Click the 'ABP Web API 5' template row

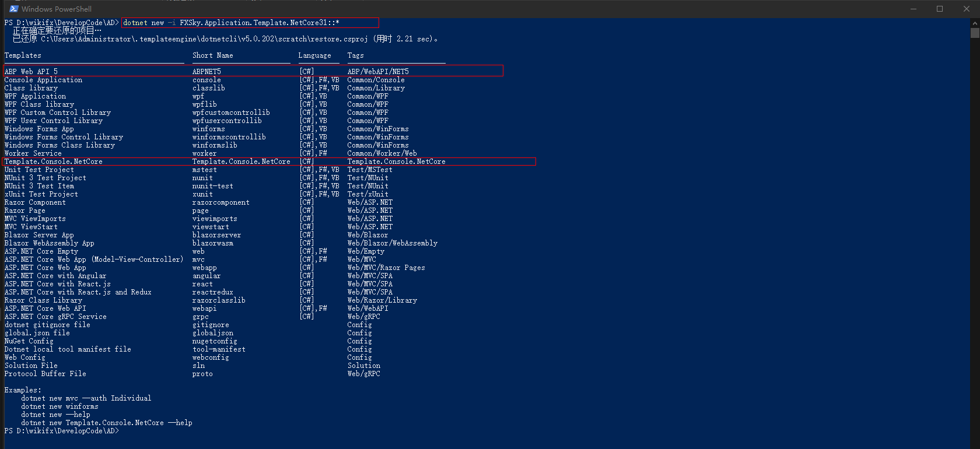click(253, 72)
